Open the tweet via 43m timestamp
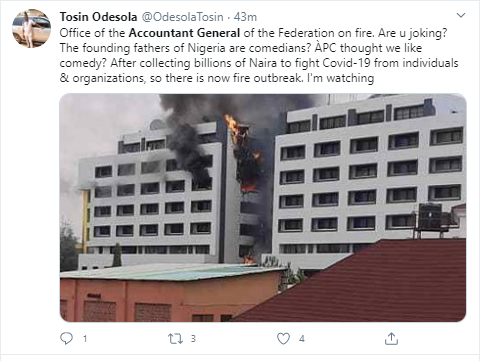 [245, 17]
